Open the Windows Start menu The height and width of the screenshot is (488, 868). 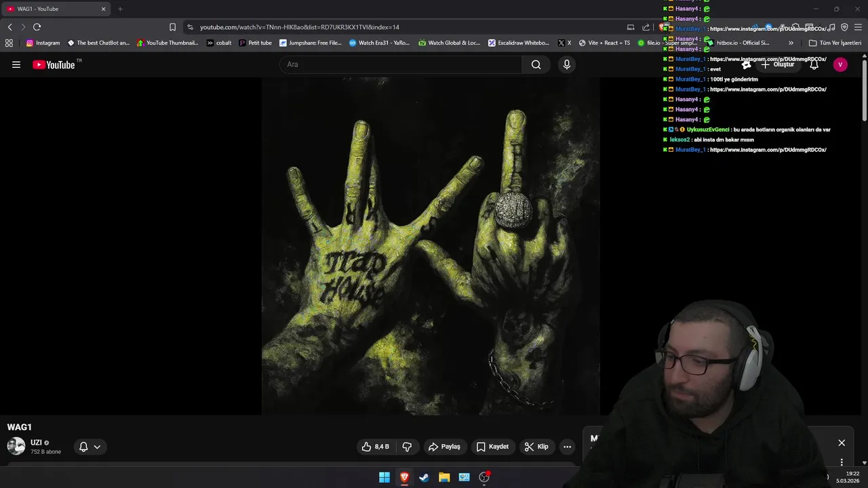click(x=384, y=477)
